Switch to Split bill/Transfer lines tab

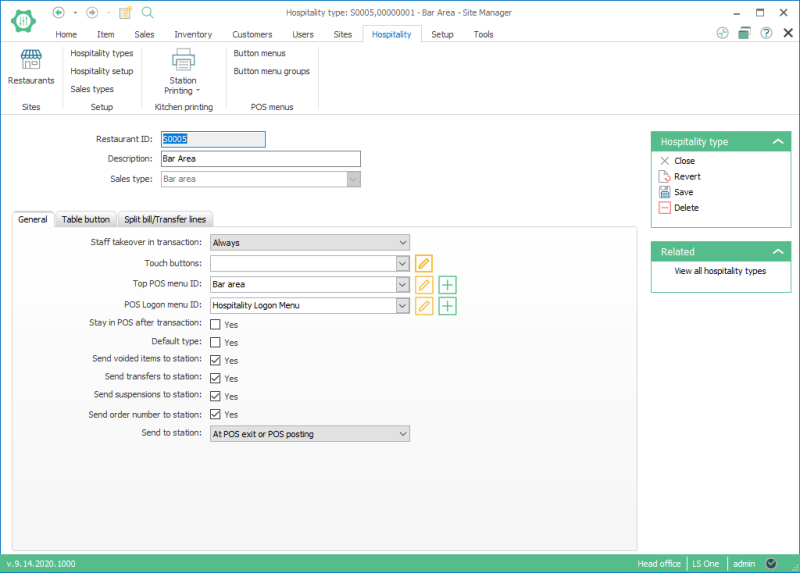click(165, 219)
